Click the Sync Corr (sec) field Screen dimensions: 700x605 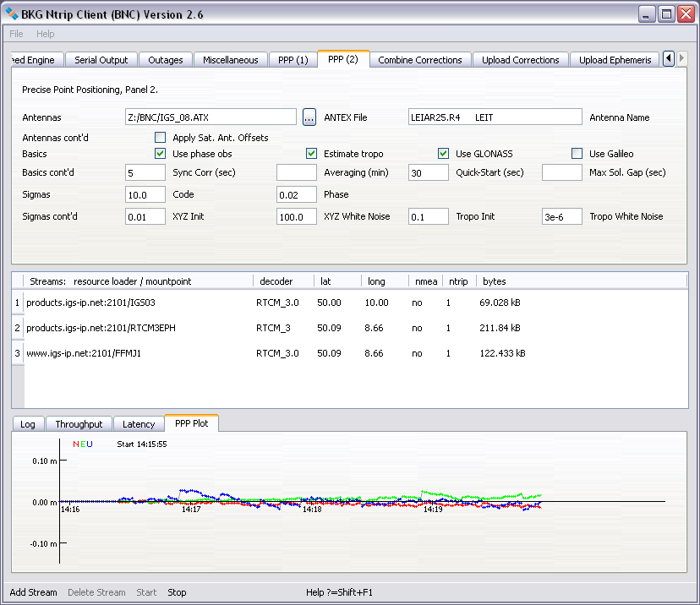tap(145, 172)
